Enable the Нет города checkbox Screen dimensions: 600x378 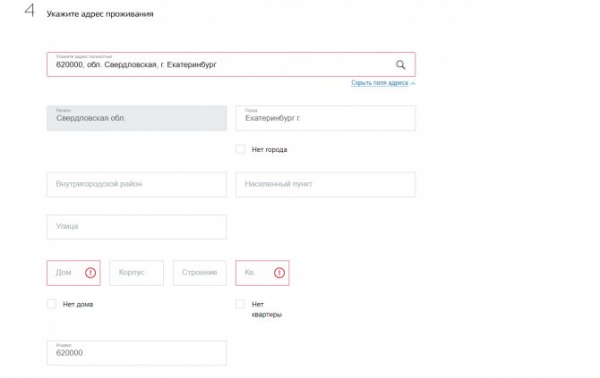pyautogui.click(x=240, y=149)
